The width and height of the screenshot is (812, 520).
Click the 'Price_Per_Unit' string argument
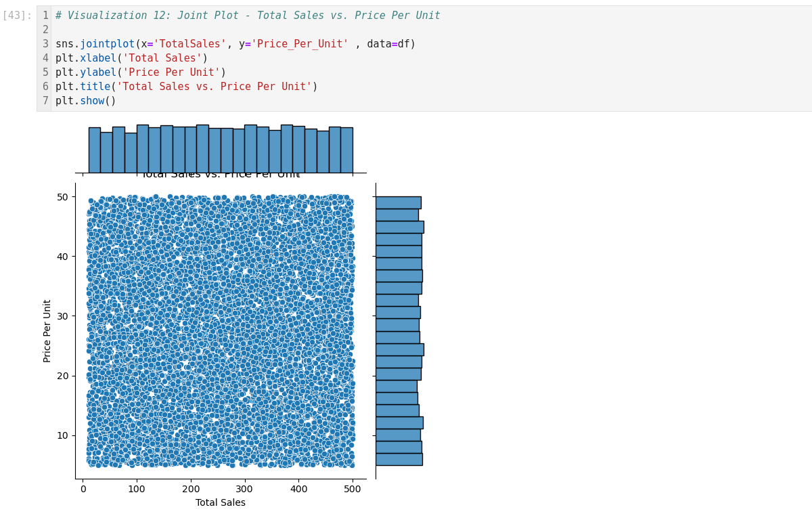point(300,44)
